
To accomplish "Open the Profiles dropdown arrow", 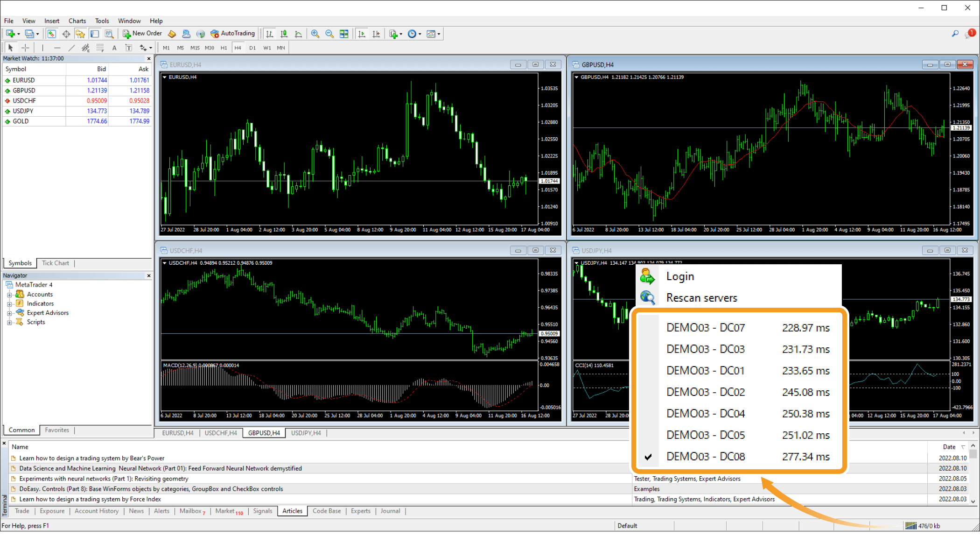I will point(38,34).
